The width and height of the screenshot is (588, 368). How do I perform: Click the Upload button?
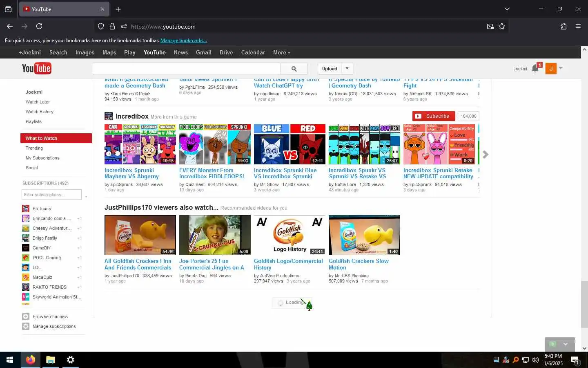tap(330, 69)
